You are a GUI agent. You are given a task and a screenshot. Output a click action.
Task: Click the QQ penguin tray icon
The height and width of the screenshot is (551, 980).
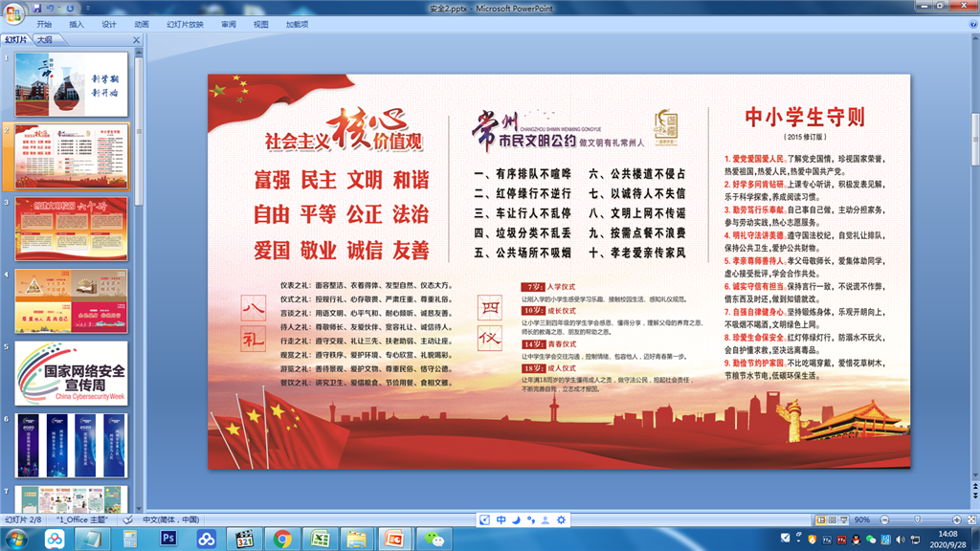856,540
